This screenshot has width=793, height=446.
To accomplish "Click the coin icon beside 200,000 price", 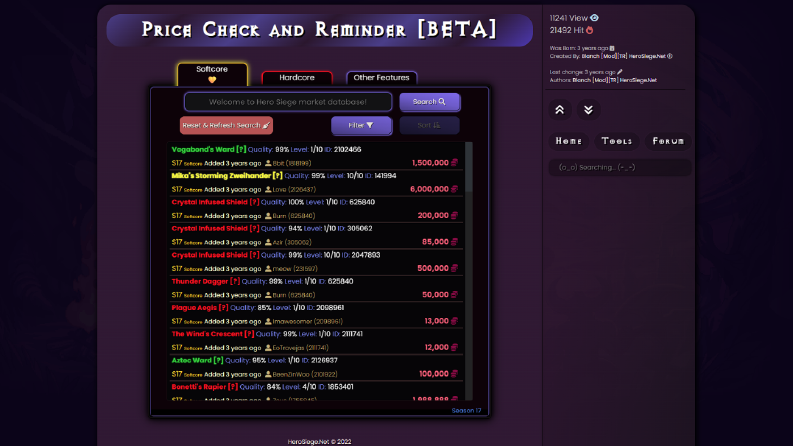I will point(454,215).
